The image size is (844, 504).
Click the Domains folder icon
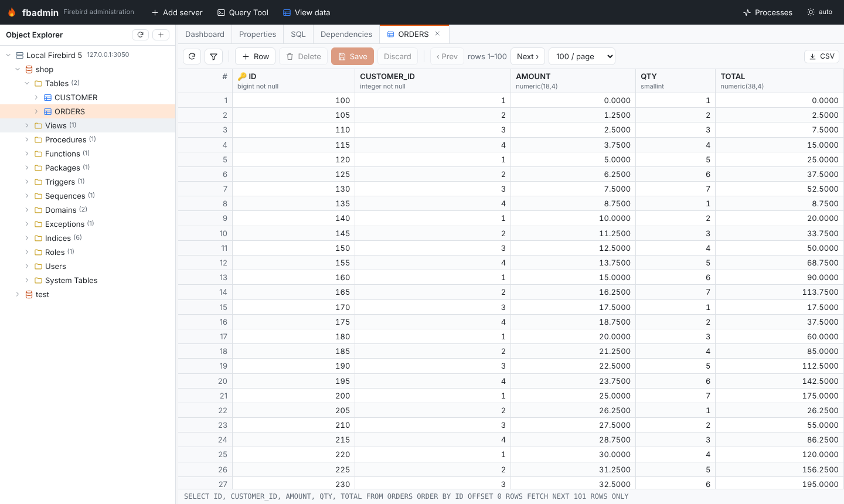tap(38, 210)
